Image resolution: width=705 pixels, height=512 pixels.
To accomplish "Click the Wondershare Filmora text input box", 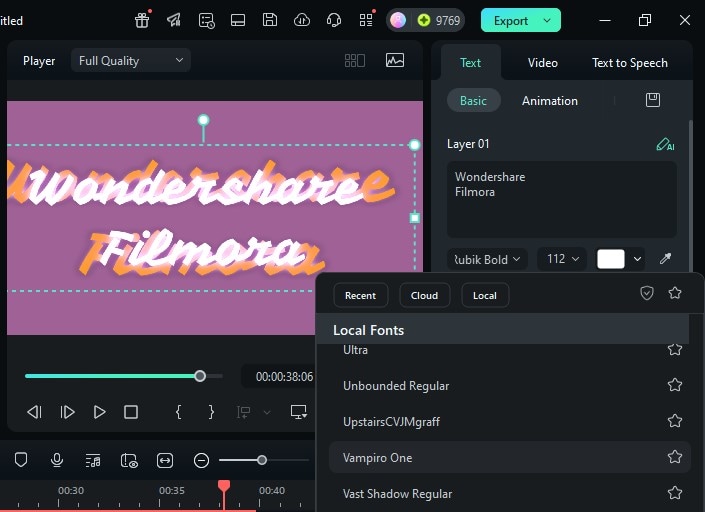I will click(x=562, y=200).
